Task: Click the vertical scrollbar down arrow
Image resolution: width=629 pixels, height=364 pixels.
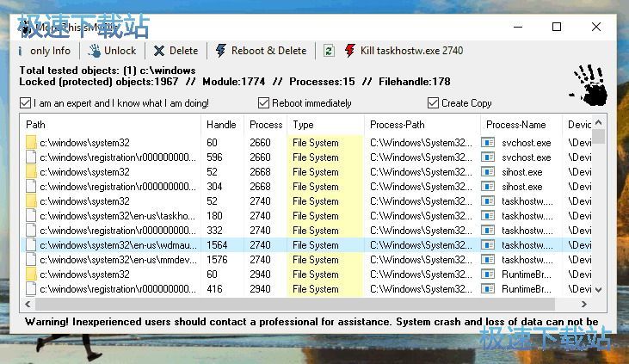Action: (599, 290)
